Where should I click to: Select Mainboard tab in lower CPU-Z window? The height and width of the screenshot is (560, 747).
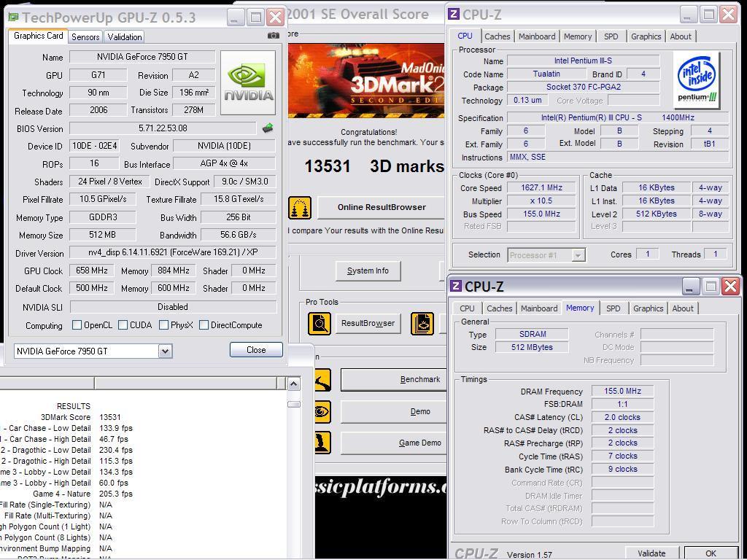[539, 308]
